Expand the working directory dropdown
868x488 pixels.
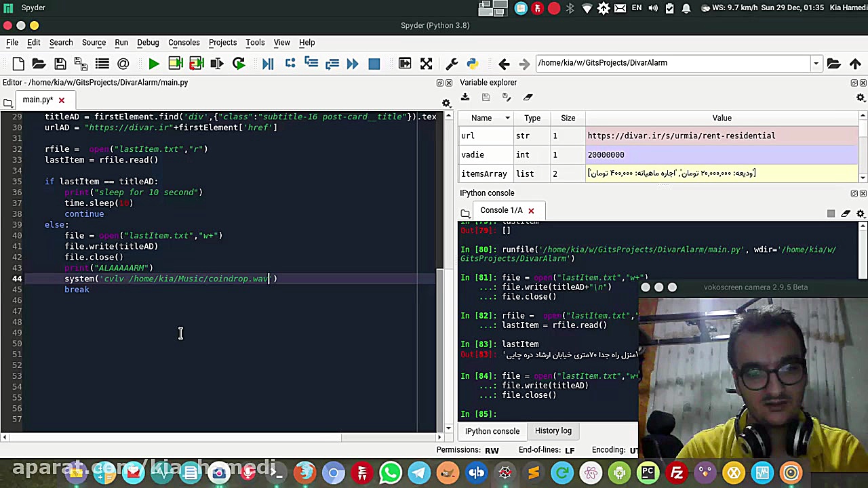pos(816,63)
